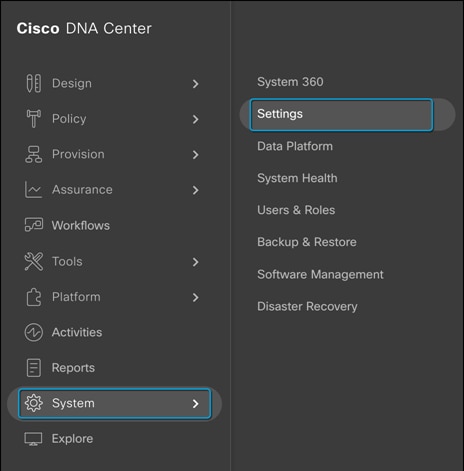Click the Explore monitor icon
Viewport: 464px width, 471px height.
pyautogui.click(x=33, y=439)
